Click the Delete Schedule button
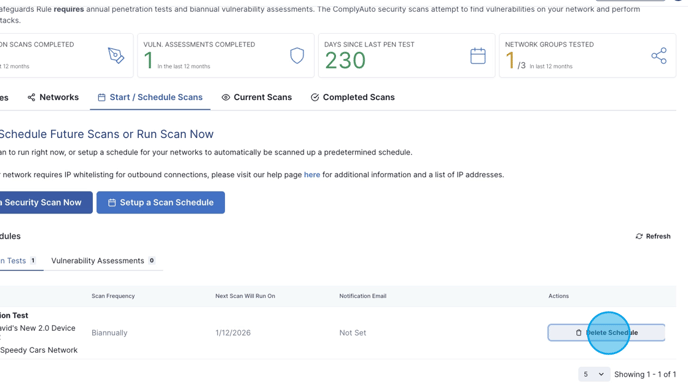The height and width of the screenshot is (384, 688). click(x=606, y=333)
